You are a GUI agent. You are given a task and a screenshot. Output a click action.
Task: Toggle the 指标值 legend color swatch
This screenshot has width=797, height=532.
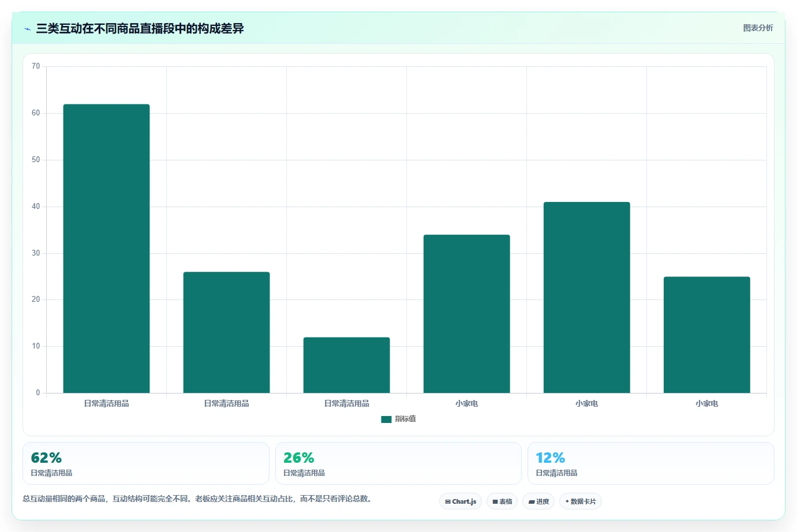pyautogui.click(x=386, y=419)
